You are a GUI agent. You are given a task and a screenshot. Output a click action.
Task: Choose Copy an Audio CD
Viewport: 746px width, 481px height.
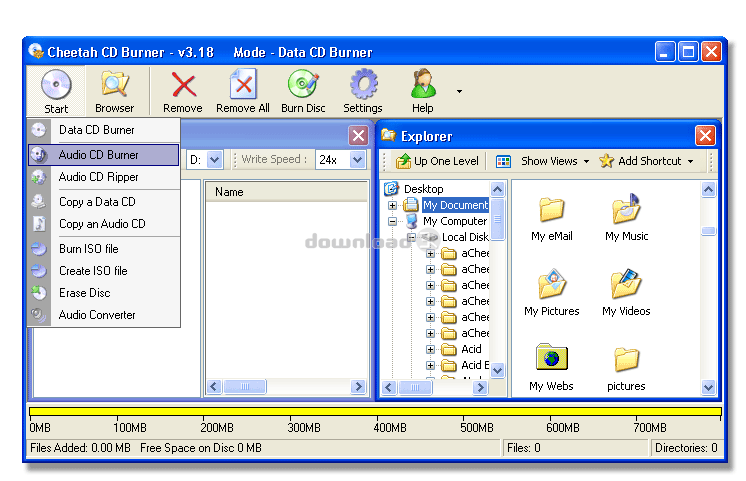click(x=104, y=224)
